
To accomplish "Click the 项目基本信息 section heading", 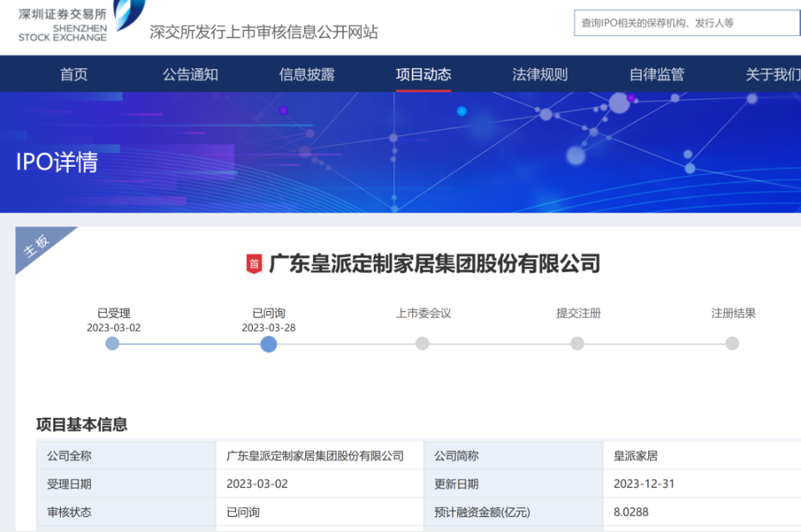I will (82, 424).
